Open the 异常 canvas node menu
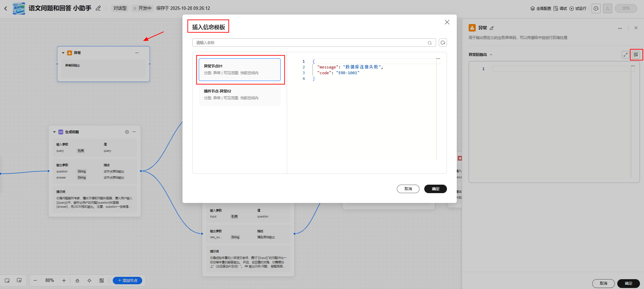This screenshot has height=289, width=644. tap(137, 53)
